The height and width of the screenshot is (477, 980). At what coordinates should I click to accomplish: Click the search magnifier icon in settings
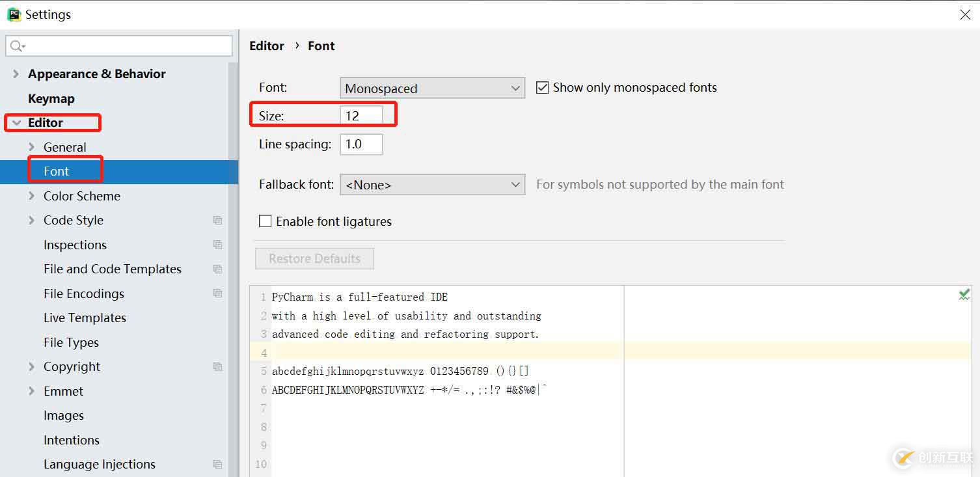17,46
